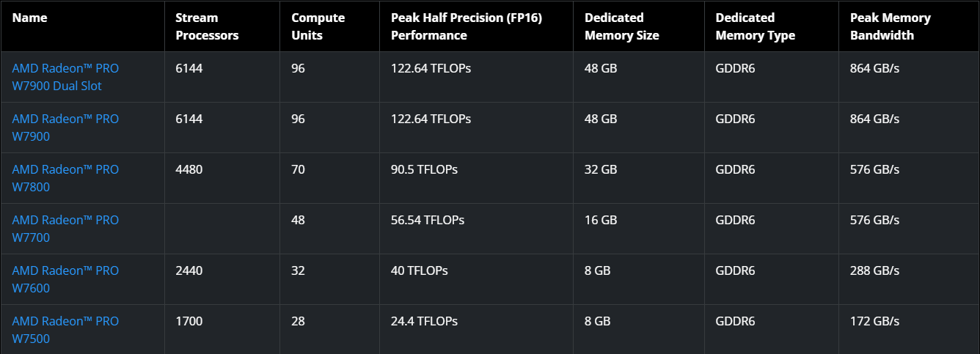Click the AMD Radeon PRO W7700 link
Viewport: 980px width, 354px height.
coord(65,229)
